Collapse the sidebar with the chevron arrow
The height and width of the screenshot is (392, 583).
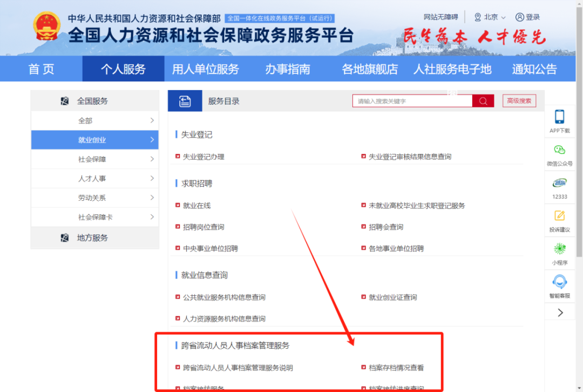tap(560, 312)
